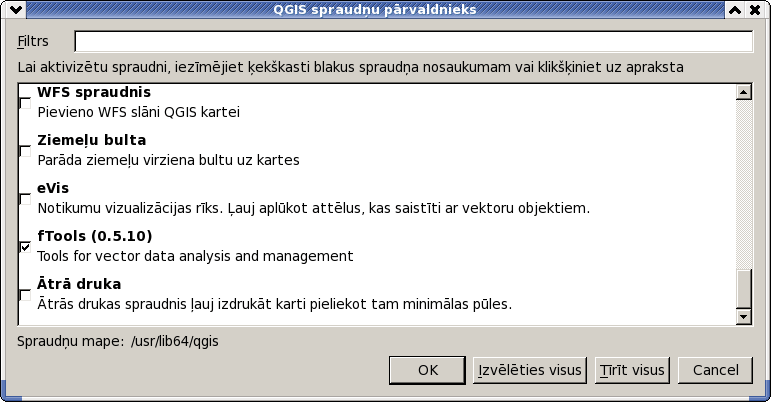Screen dimensions: 771x402
Task: Click the Tīrīt visus button
Action: (x=632, y=370)
